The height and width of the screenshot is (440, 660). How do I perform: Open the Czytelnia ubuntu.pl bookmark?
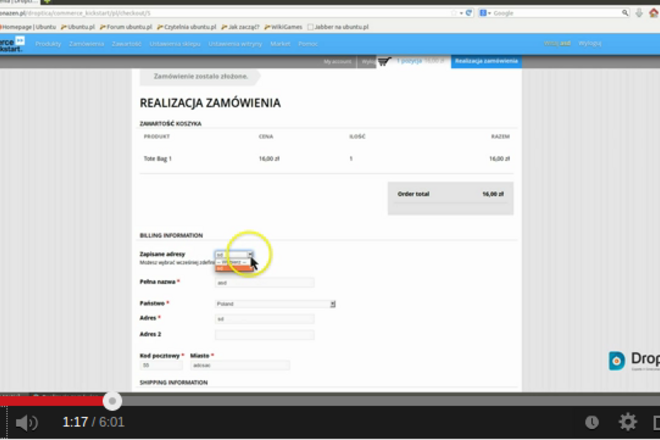[186, 27]
